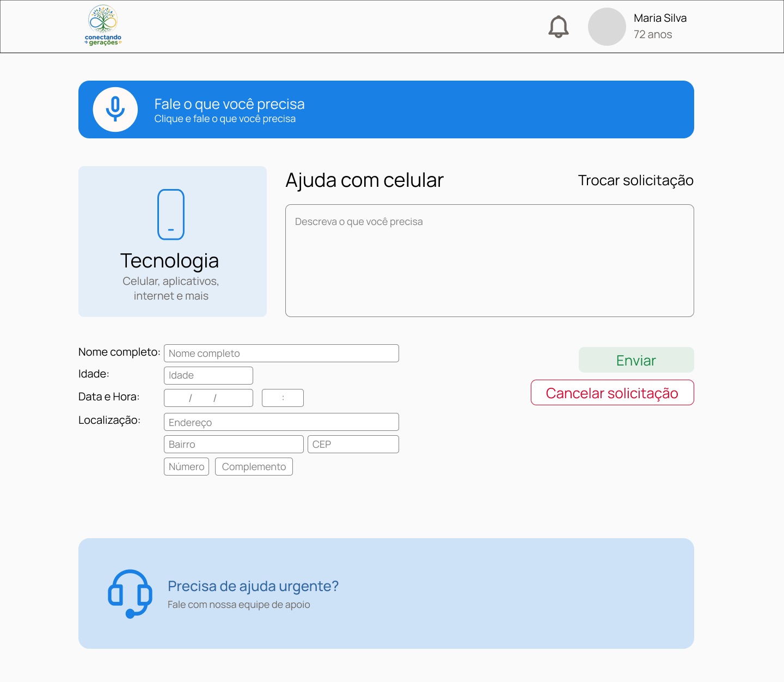The image size is (784, 682).
Task: Click Maria Silva's profile avatar
Action: coord(607,27)
